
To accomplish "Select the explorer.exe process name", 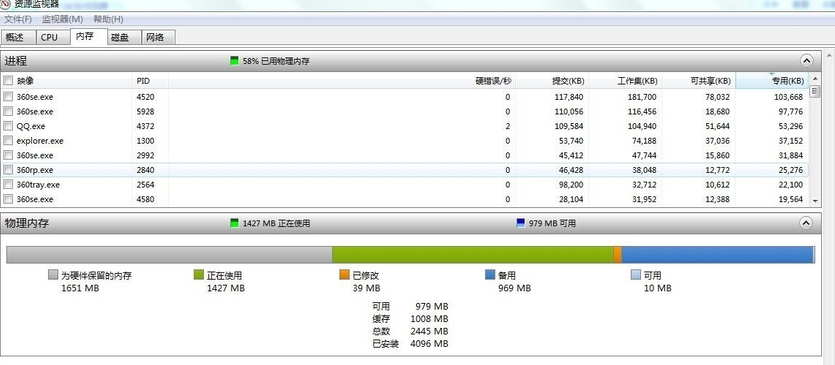I will (40, 141).
